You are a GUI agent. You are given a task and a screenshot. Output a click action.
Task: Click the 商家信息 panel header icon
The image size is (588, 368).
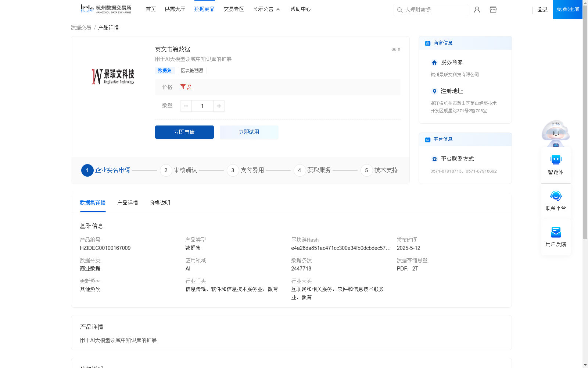click(428, 43)
